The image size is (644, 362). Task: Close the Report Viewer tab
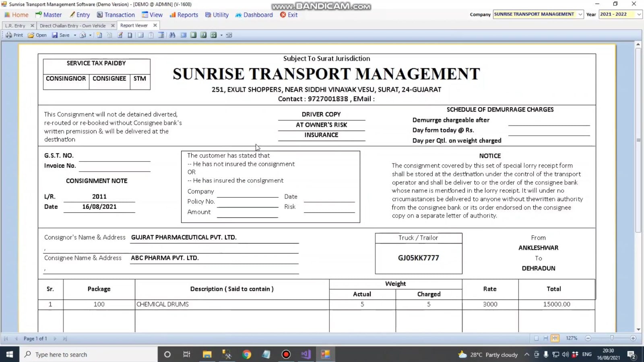coord(155,25)
